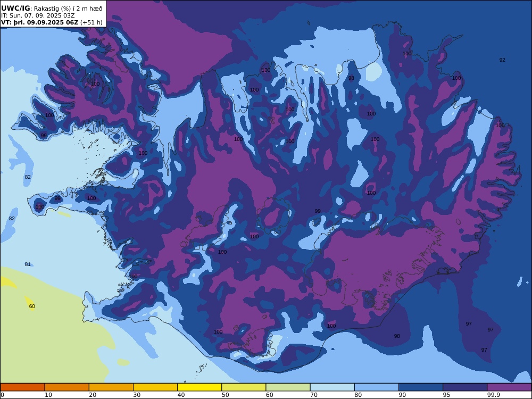Click the "92" humidity value on the map
532x399 pixels.
coord(502,60)
